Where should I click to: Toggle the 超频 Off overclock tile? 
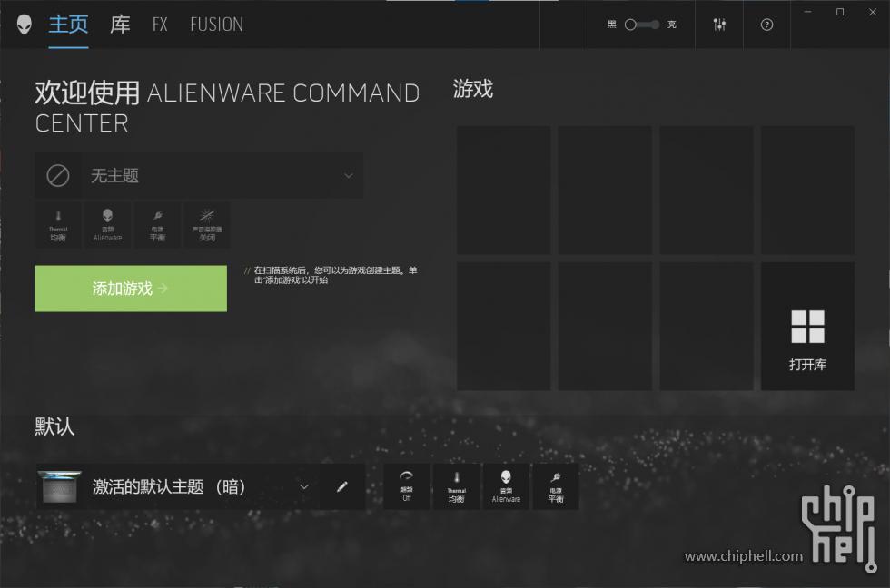point(406,486)
